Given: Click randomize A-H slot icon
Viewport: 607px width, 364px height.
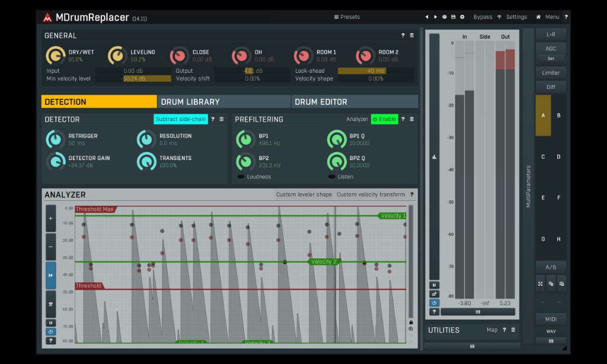Looking at the screenshot, I should [x=540, y=284].
